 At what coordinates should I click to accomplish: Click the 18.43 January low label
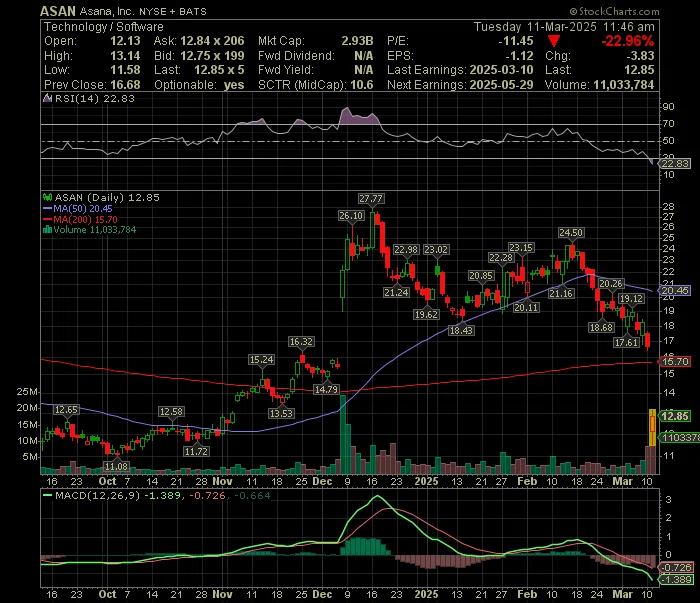tap(461, 331)
